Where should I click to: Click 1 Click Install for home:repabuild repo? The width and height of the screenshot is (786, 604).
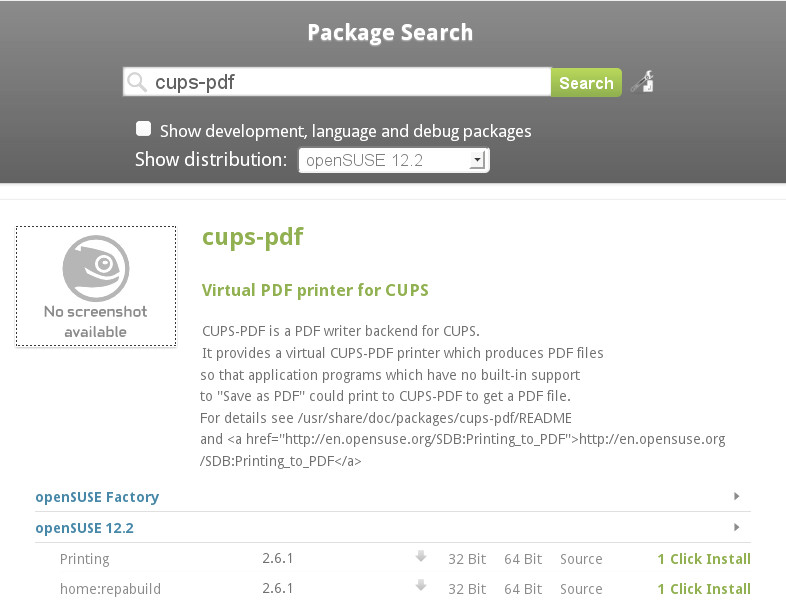[x=704, y=589]
